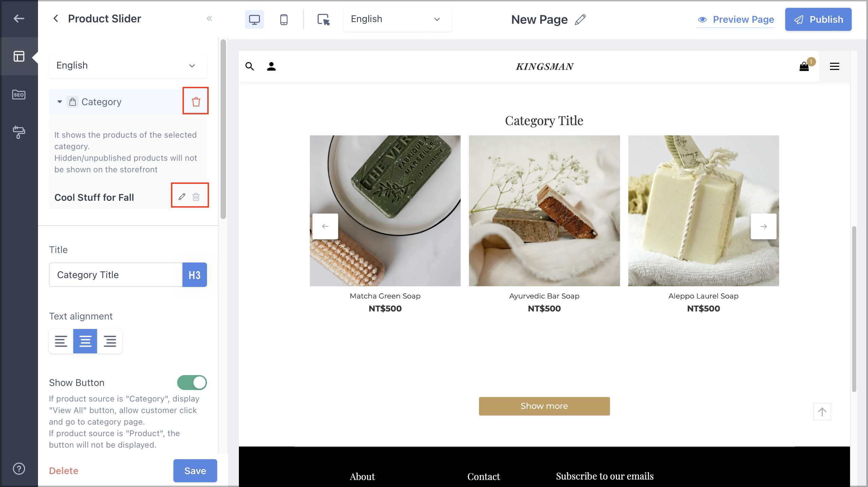Click the Preview Page link

pos(736,19)
